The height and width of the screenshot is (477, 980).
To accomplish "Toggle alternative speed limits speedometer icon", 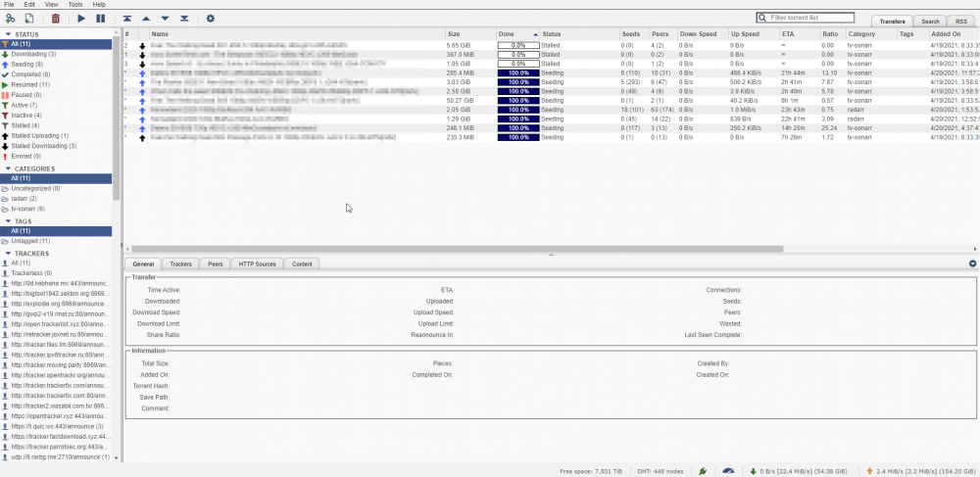I will (x=727, y=471).
